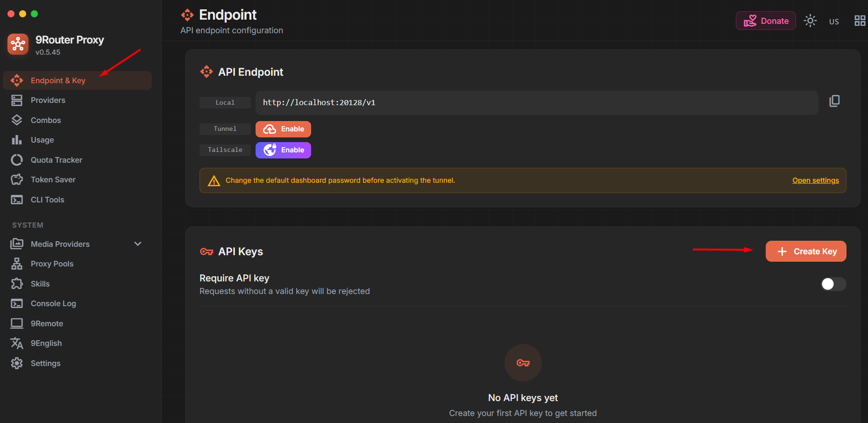Screen dimensions: 868x423
Task: Click the empty-state key icon circle
Action: click(x=523, y=363)
